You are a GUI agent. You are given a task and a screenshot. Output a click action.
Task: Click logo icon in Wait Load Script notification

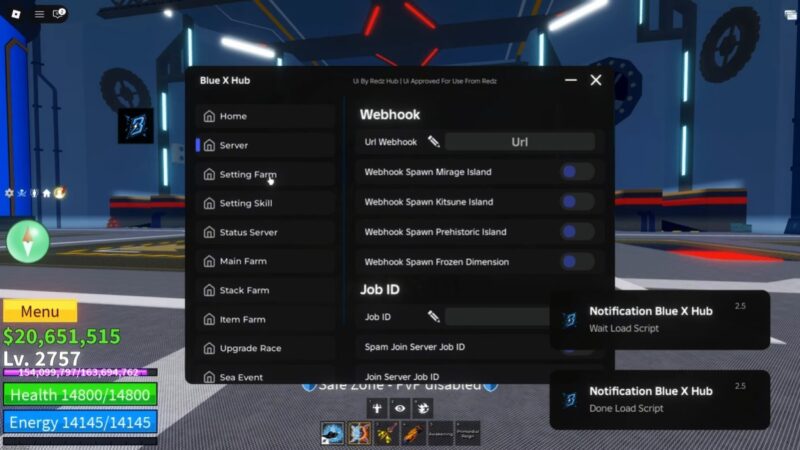[x=570, y=320]
